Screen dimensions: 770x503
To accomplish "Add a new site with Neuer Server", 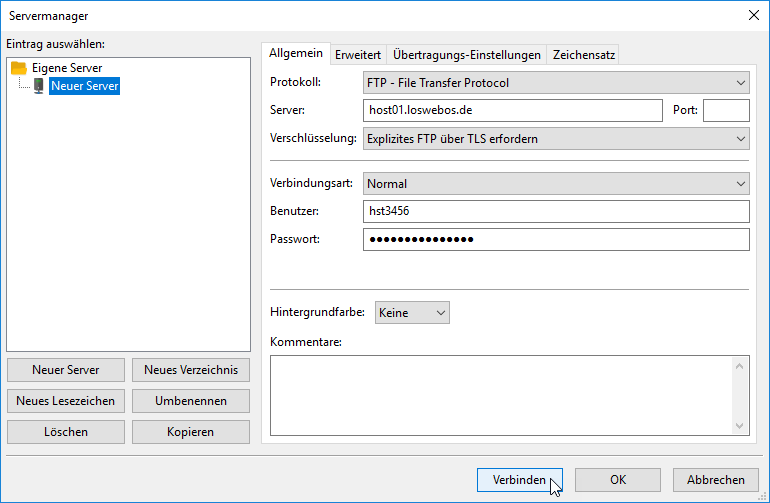I will (65, 370).
